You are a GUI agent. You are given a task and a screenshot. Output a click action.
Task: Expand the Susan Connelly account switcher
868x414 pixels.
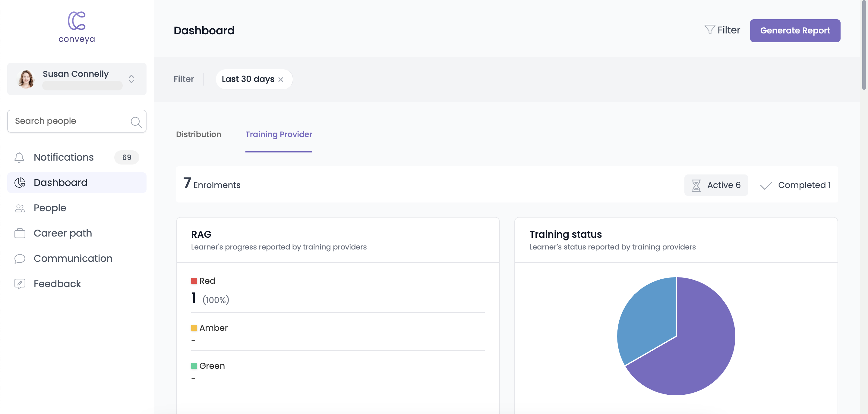point(131,79)
